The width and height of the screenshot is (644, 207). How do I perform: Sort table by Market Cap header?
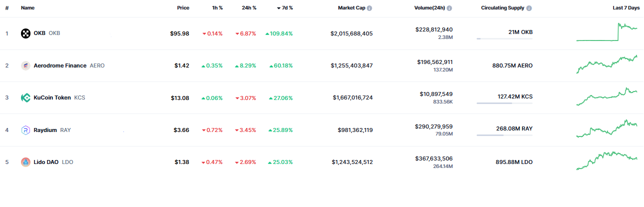coord(352,8)
